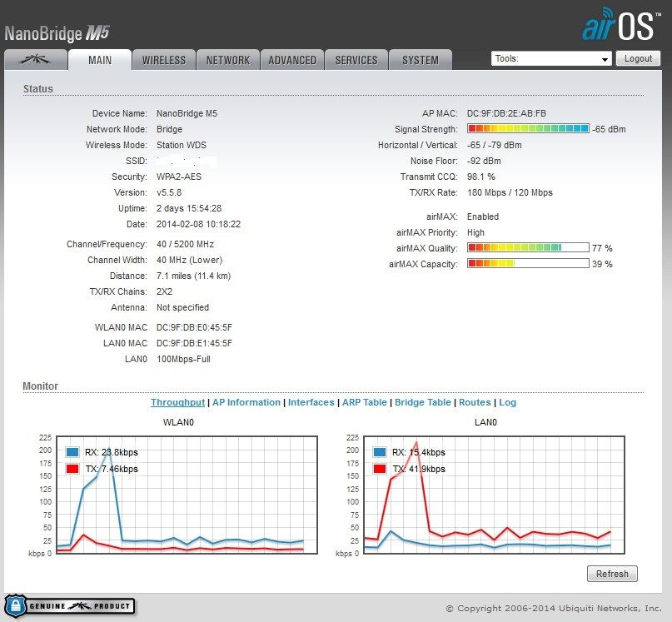This screenshot has height=622, width=672.
Task: Click the airMAX Quality bar
Action: coord(528,247)
